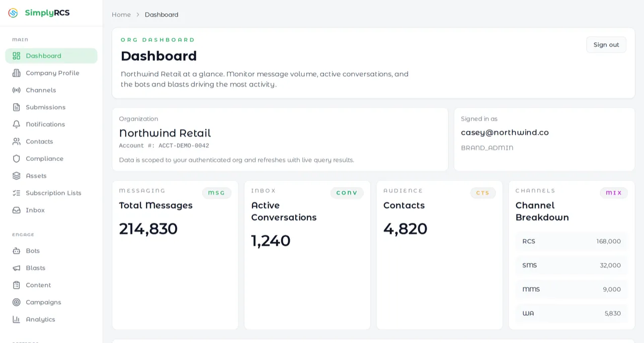Viewport: 644px width, 343px height.
Task: Open the Bots section
Action: (51, 250)
